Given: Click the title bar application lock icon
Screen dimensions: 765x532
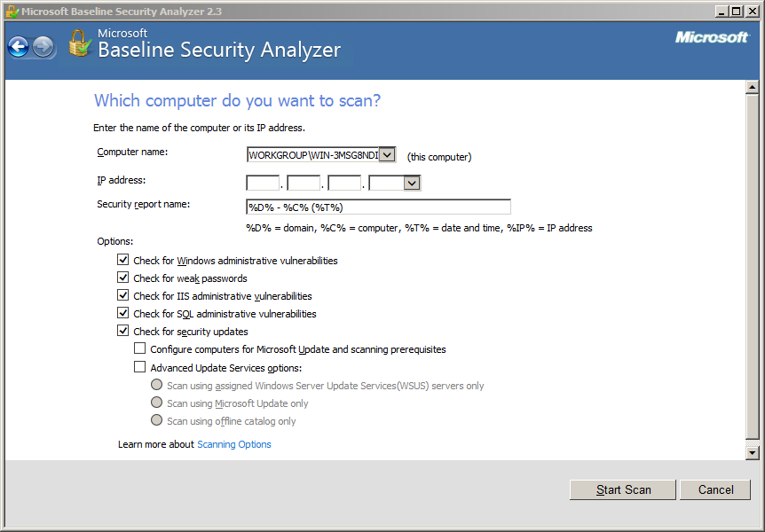Looking at the screenshot, I should tap(12, 12).
